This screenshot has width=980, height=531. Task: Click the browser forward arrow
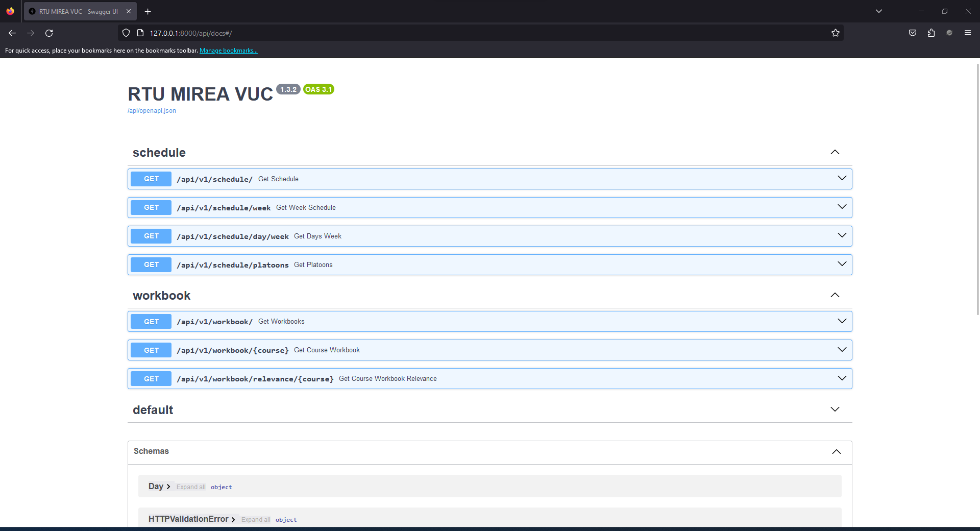[31, 33]
